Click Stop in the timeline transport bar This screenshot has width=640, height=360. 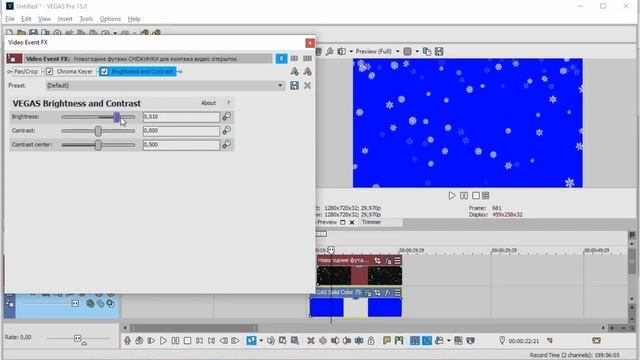click(187, 340)
